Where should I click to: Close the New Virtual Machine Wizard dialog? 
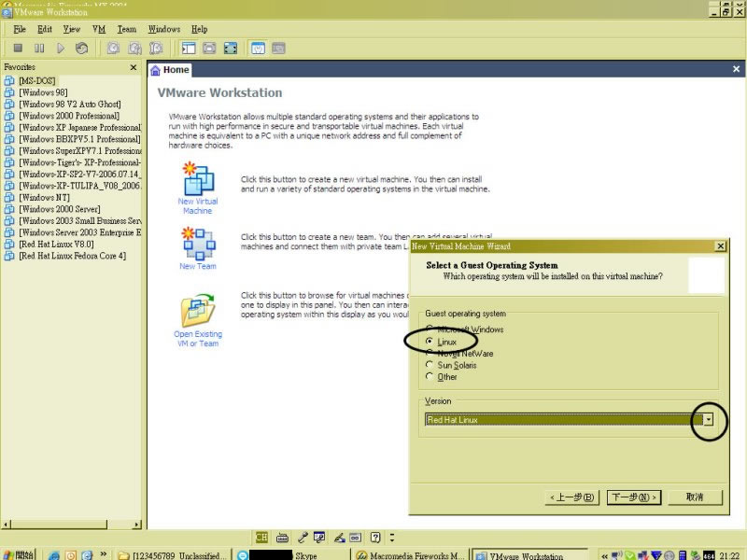tap(720, 246)
